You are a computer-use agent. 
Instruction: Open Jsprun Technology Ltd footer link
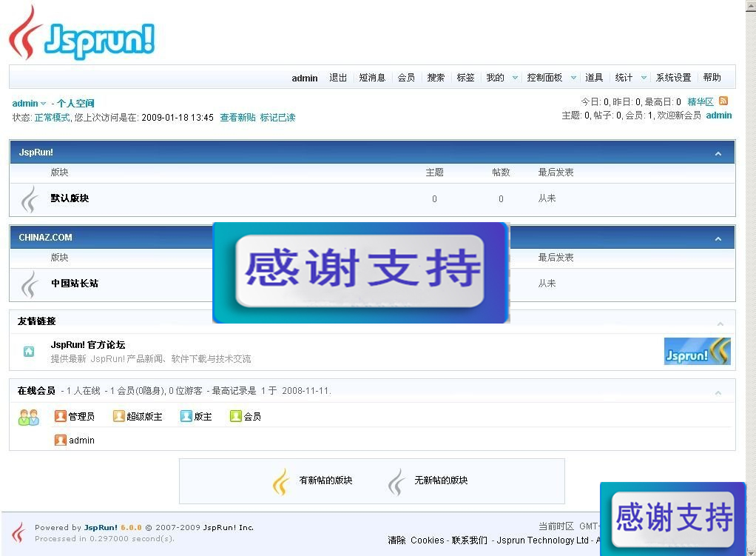tap(543, 540)
